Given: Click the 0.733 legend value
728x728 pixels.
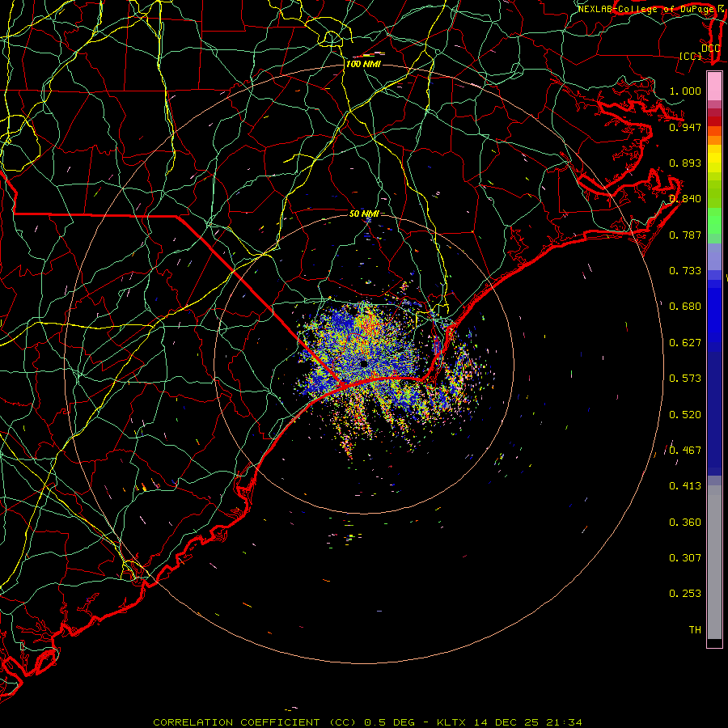Looking at the screenshot, I should 685,271.
